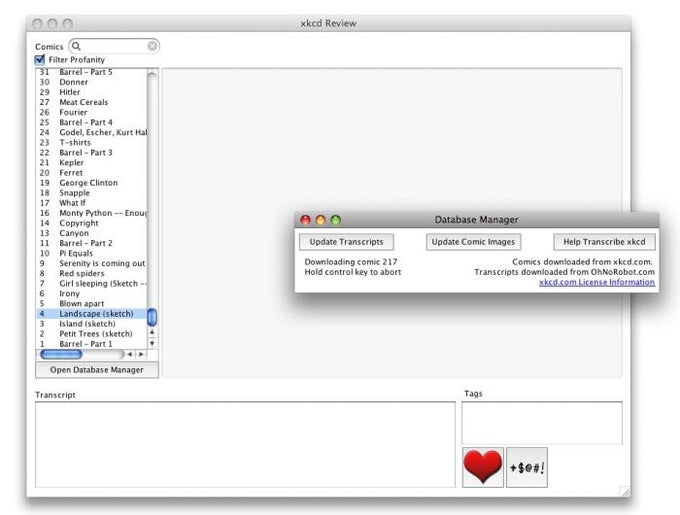Select comic 6 Irony
This screenshot has height=515, width=680.
92,293
